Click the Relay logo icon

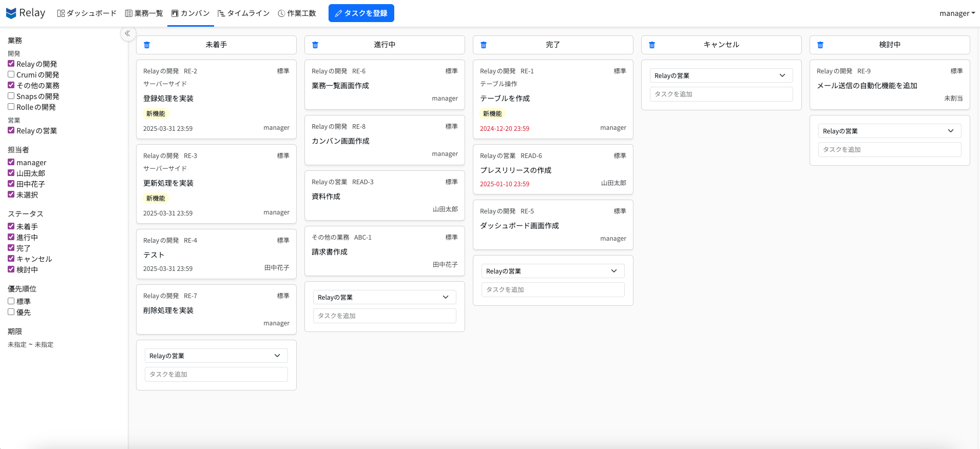[11, 13]
